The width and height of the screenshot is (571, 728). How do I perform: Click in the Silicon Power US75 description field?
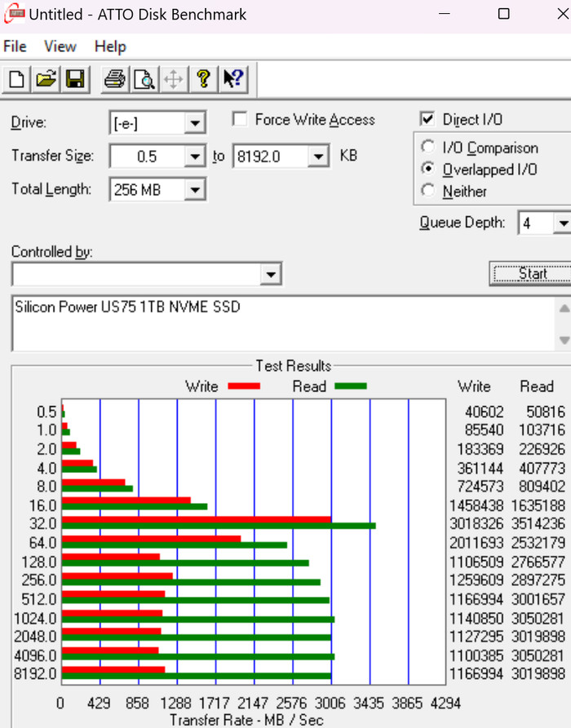(x=285, y=324)
